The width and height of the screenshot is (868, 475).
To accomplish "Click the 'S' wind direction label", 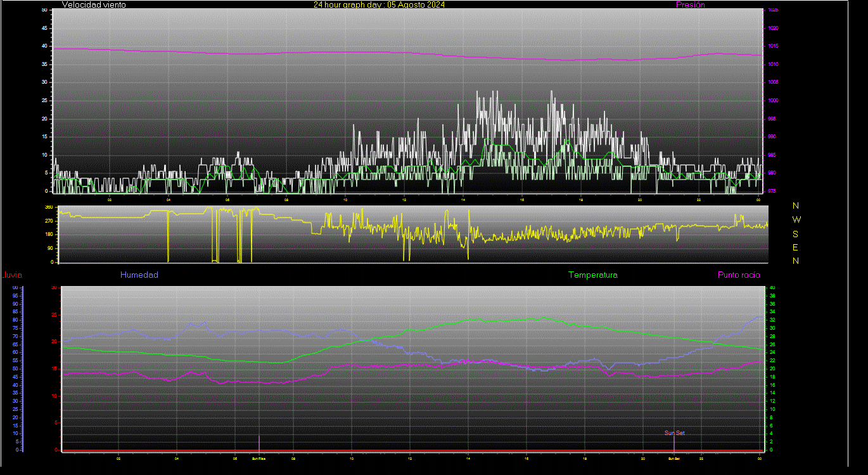I will pyautogui.click(x=796, y=233).
